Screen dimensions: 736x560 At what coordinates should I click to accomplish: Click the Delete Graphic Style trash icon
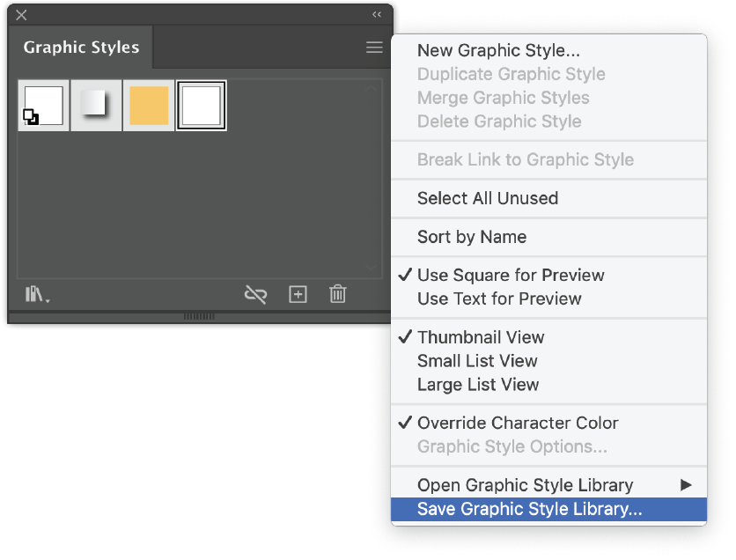[337, 294]
